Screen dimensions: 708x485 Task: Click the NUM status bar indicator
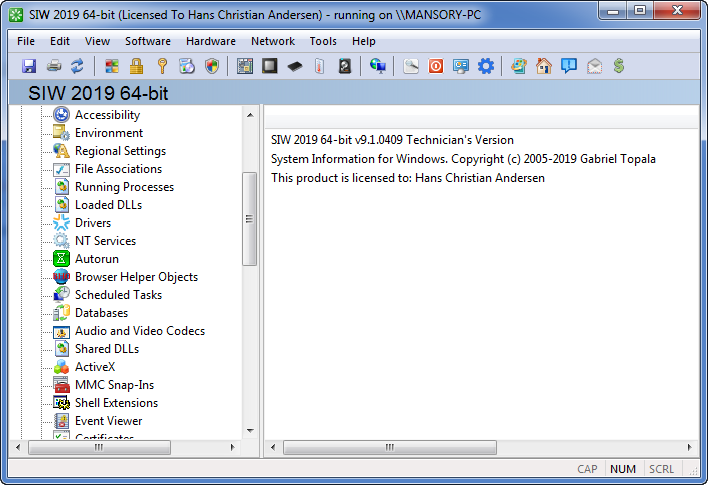pyautogui.click(x=623, y=469)
